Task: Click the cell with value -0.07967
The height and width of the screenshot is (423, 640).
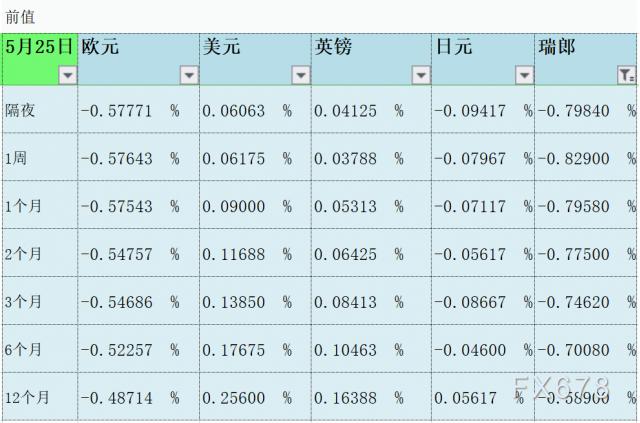Action: [483, 157]
